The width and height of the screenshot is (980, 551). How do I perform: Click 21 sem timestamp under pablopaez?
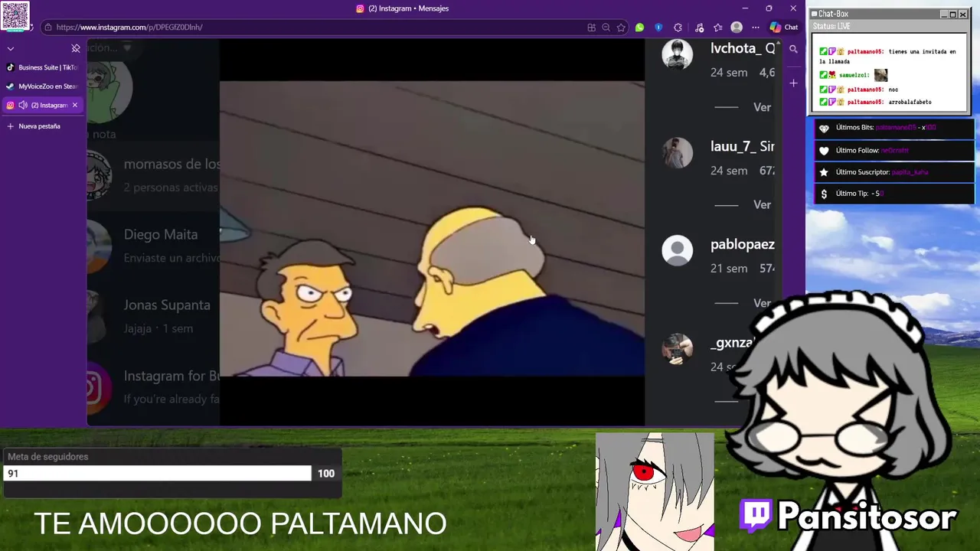729,269
